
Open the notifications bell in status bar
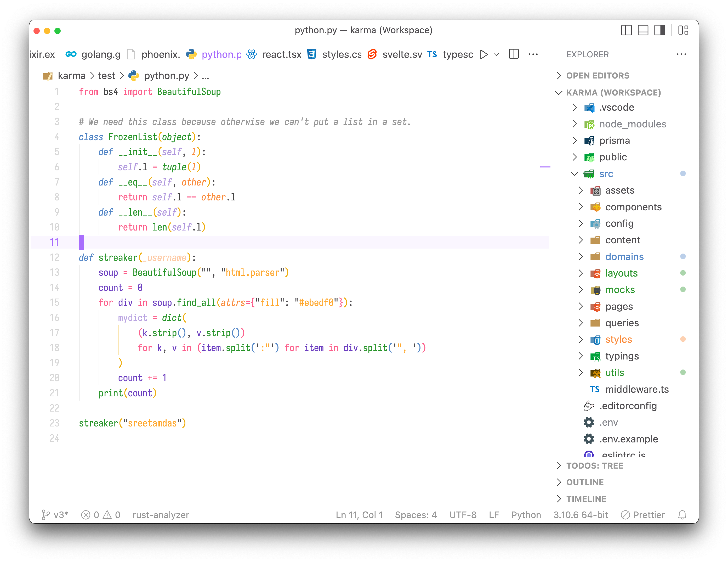(x=682, y=515)
